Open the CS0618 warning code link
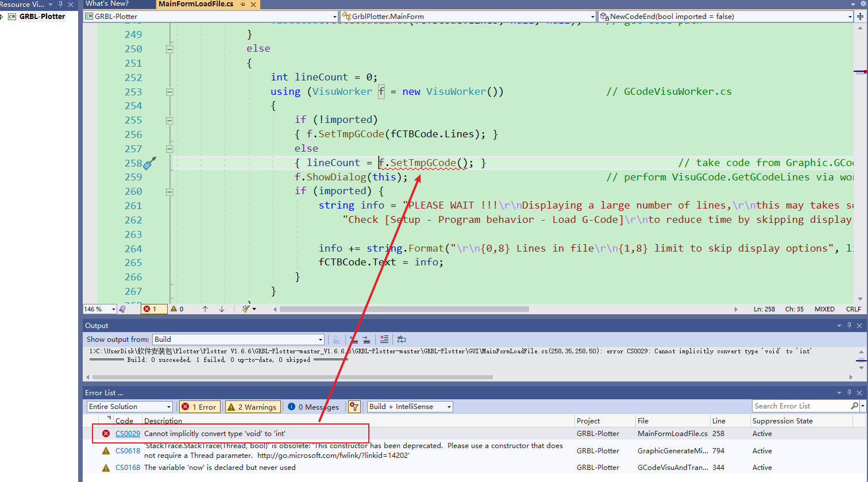This screenshot has height=482, width=868. [x=128, y=451]
